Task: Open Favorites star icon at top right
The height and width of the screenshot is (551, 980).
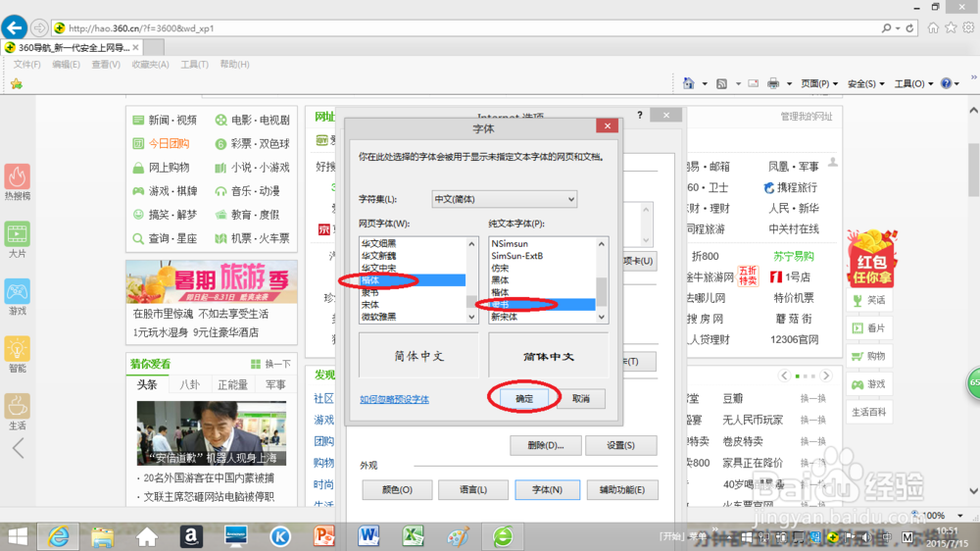Action: click(951, 27)
